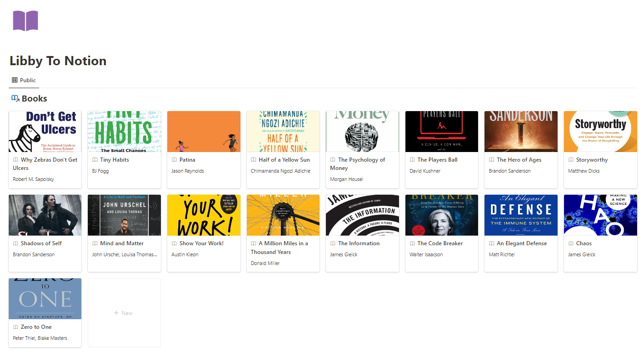The height and width of the screenshot is (355, 644).
Task: Click the book icon beside The Information
Action: pos(333,243)
